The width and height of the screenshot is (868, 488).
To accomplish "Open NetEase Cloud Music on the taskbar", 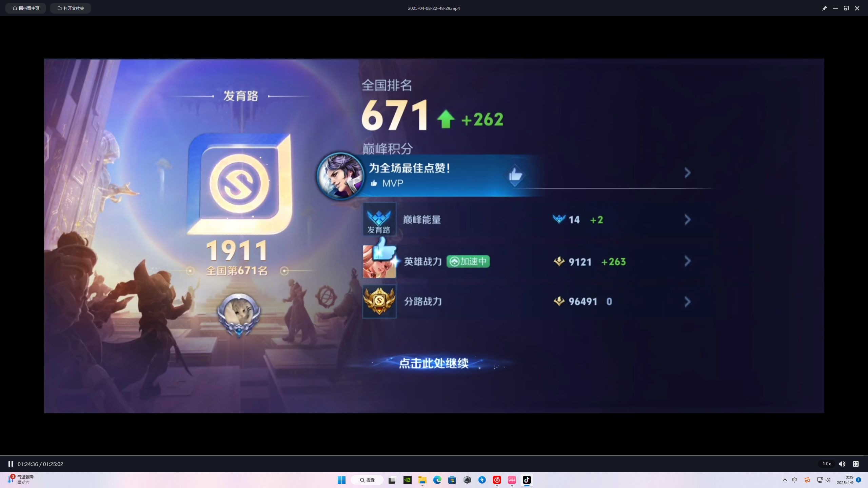I will click(x=497, y=480).
